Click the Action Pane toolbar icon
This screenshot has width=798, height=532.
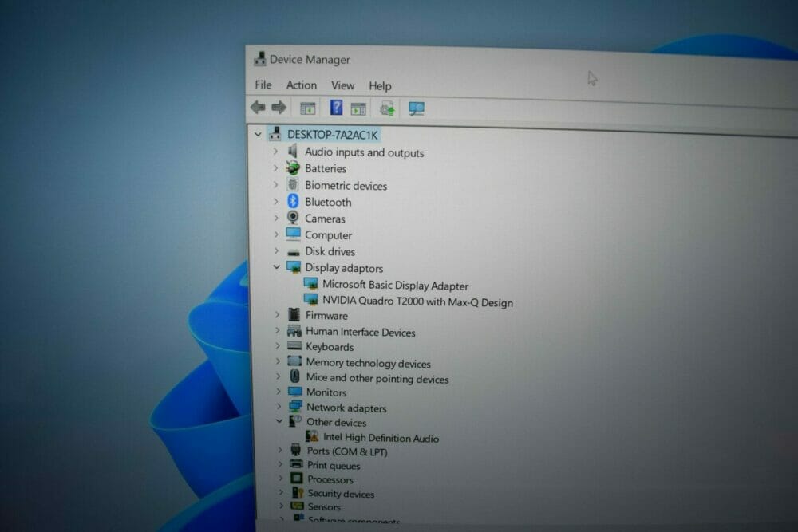(358, 108)
